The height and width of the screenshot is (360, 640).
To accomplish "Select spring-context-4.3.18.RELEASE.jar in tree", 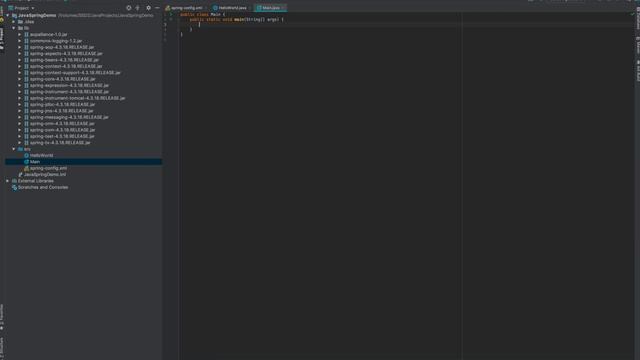I will pos(66,66).
